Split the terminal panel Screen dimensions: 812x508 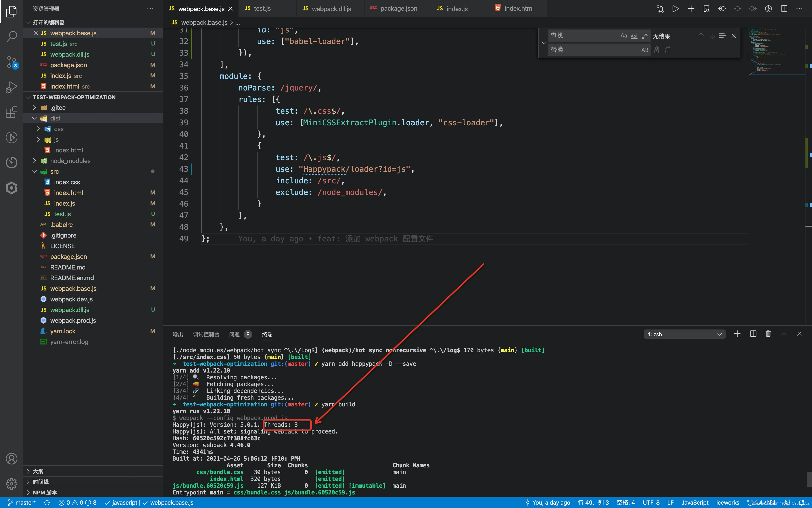point(753,334)
